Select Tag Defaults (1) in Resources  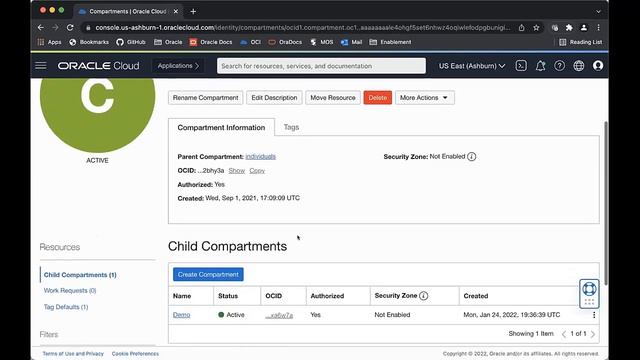[x=66, y=307]
